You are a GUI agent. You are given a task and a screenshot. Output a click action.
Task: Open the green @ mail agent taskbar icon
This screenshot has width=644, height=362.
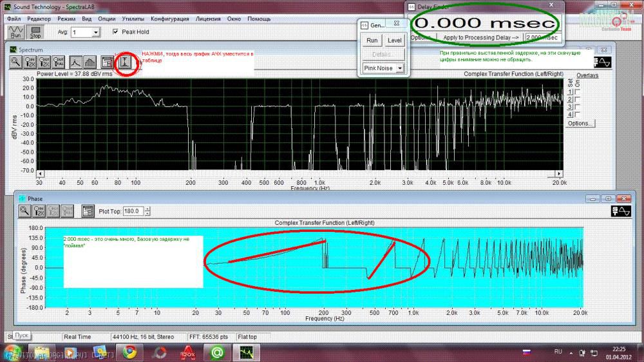217,352
